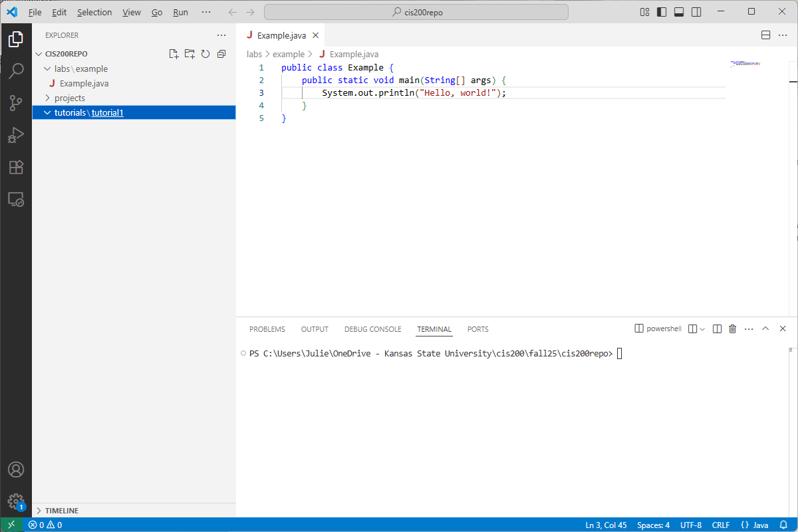Open the Remote Explorer view

point(16,199)
